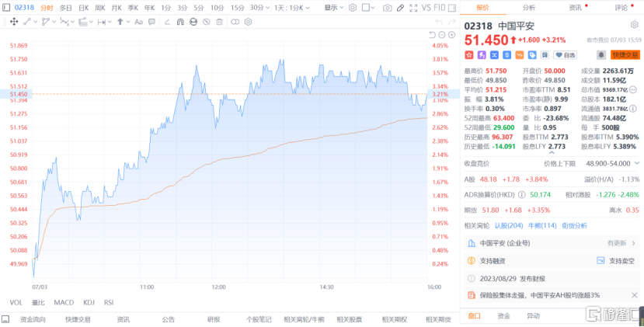Click the orange 快捷交易 button
644x327 pixels.
point(625,54)
